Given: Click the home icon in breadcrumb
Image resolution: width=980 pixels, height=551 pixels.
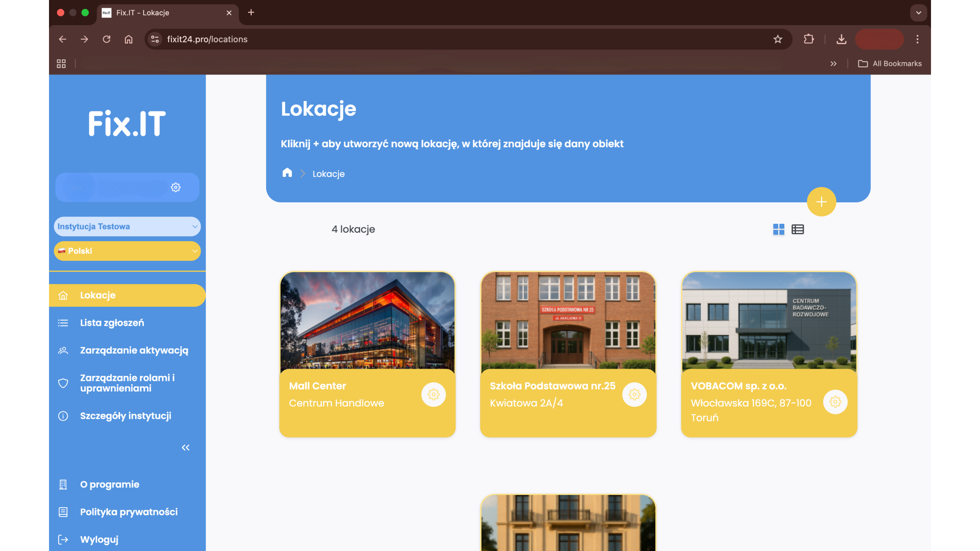Looking at the screenshot, I should [x=287, y=173].
